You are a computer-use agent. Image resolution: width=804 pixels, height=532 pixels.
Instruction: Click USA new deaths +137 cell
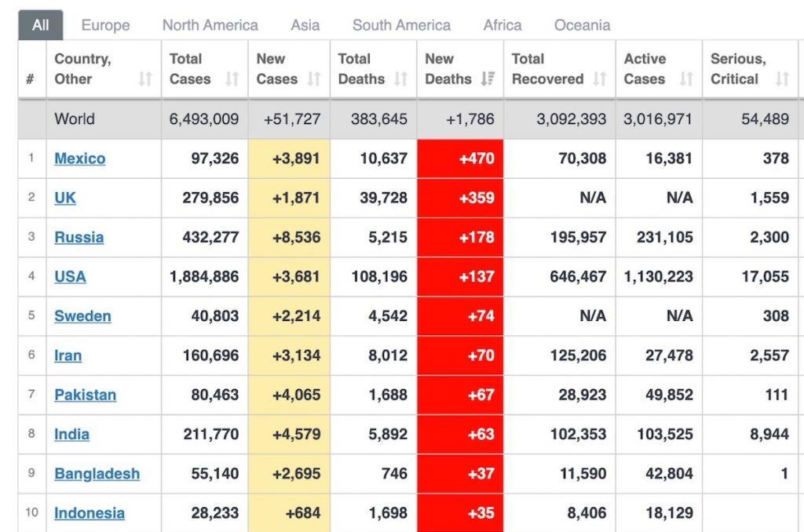[x=460, y=277]
